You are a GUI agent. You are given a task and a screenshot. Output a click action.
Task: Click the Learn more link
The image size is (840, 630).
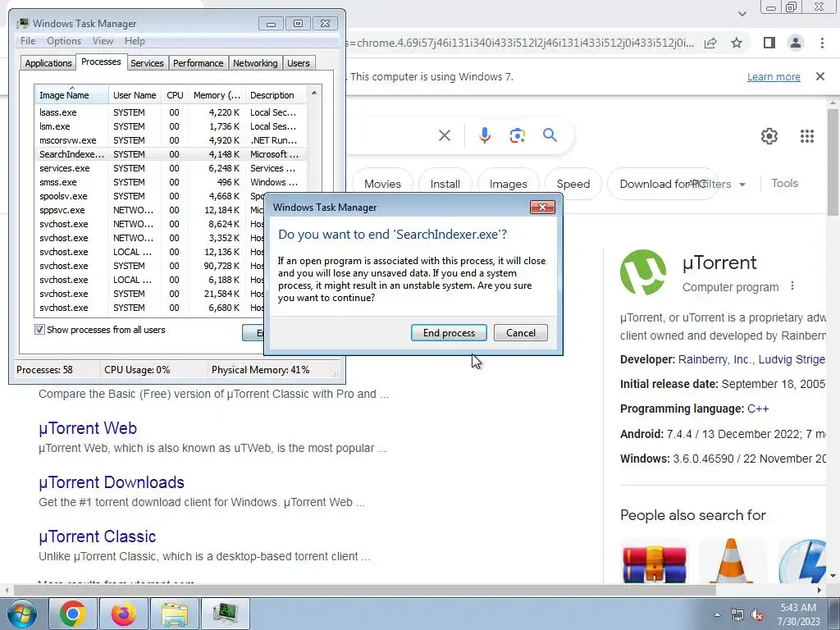tap(774, 76)
